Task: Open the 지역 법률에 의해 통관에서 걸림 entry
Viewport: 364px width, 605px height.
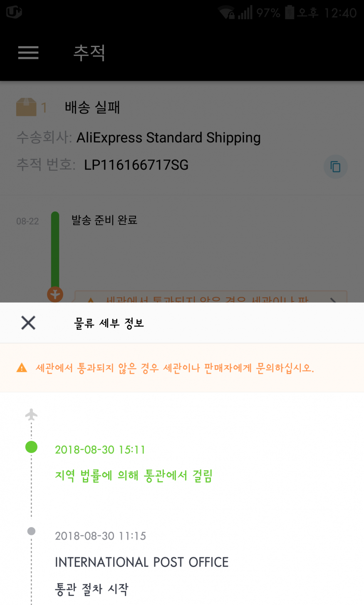Action: (x=134, y=476)
